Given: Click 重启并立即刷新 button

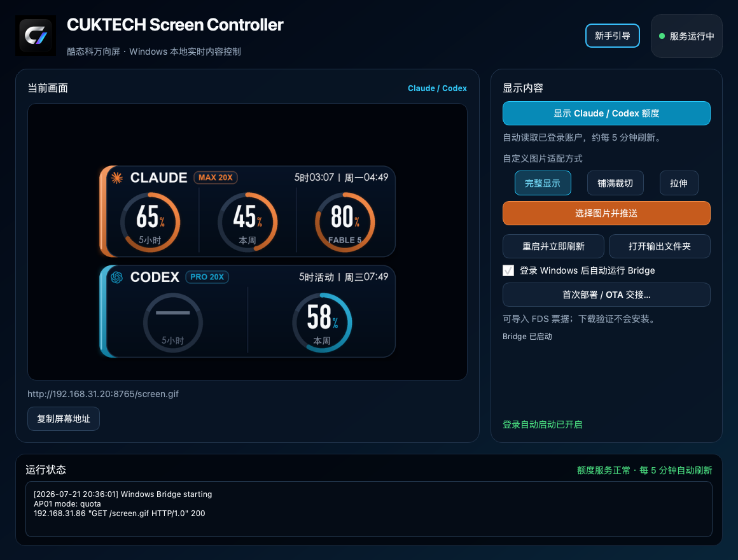Looking at the screenshot, I should (x=553, y=246).
